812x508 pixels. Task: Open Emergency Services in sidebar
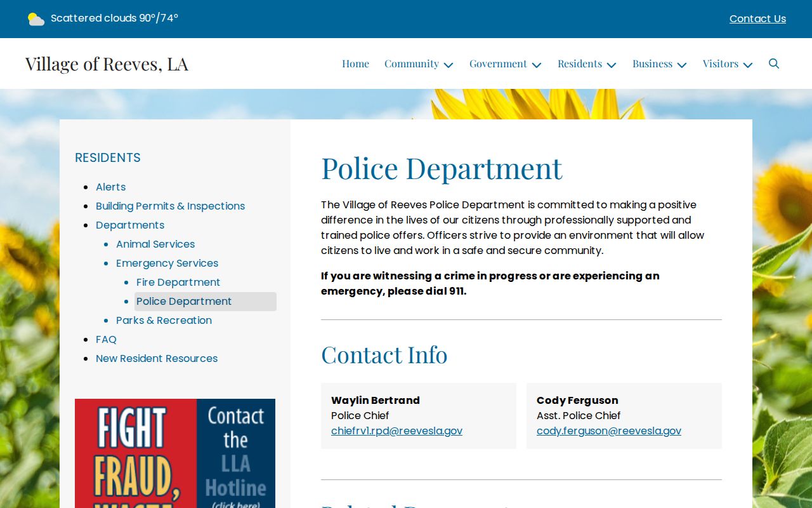point(167,263)
